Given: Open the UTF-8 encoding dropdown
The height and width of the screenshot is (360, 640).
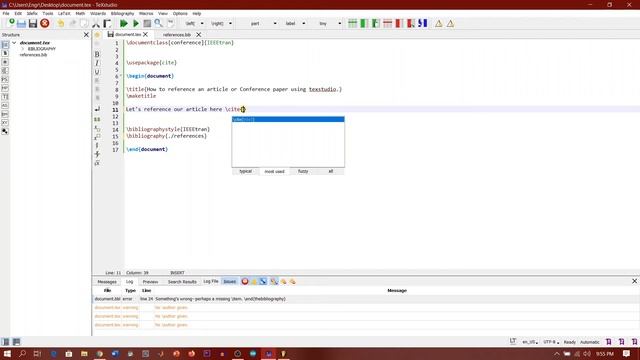Looking at the screenshot, I should (551, 342).
